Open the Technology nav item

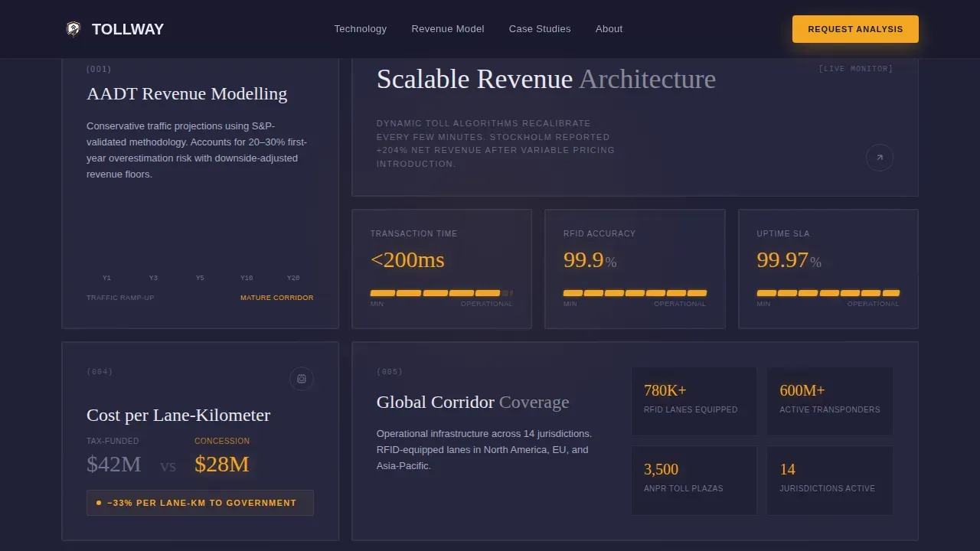coord(361,29)
